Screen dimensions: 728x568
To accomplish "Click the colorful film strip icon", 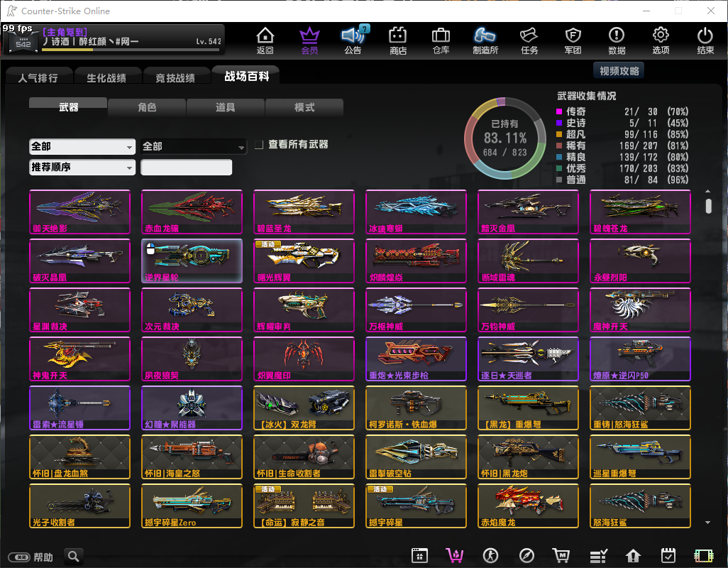I will tap(703, 555).
